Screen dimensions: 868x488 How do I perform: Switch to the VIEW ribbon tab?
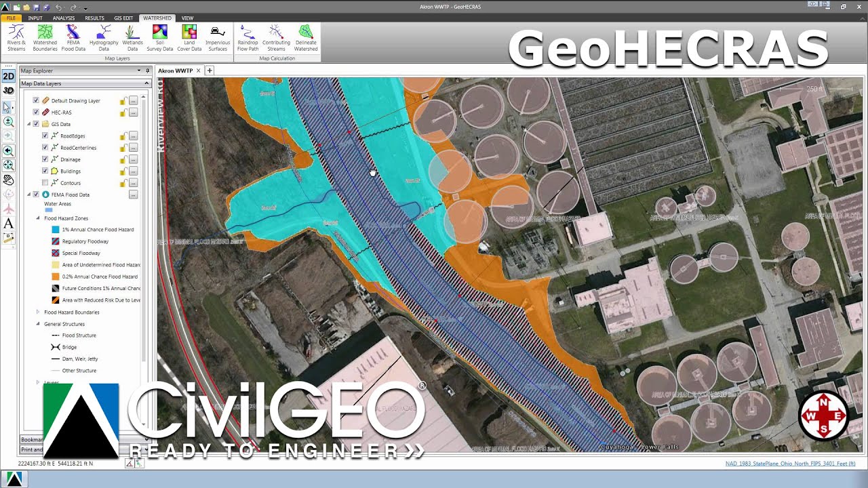(x=187, y=18)
